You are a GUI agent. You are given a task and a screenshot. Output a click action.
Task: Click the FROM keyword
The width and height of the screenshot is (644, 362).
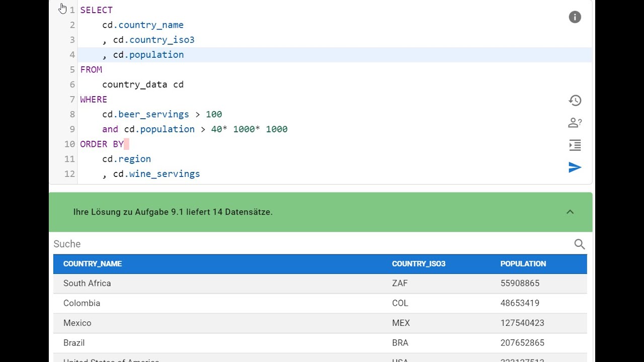[91, 69]
